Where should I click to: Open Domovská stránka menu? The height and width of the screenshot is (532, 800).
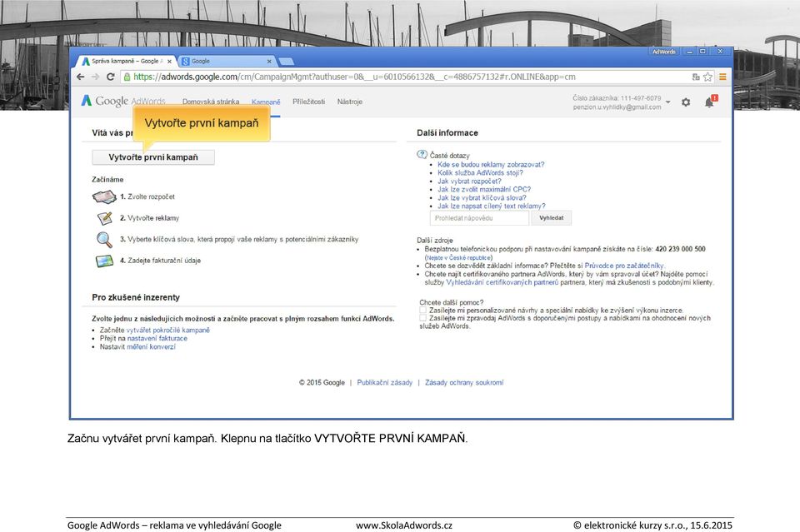[211, 102]
